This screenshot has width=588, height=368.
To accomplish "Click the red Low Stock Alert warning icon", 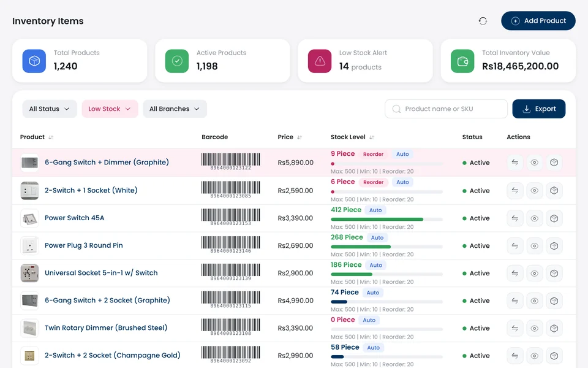I will pyautogui.click(x=320, y=61).
